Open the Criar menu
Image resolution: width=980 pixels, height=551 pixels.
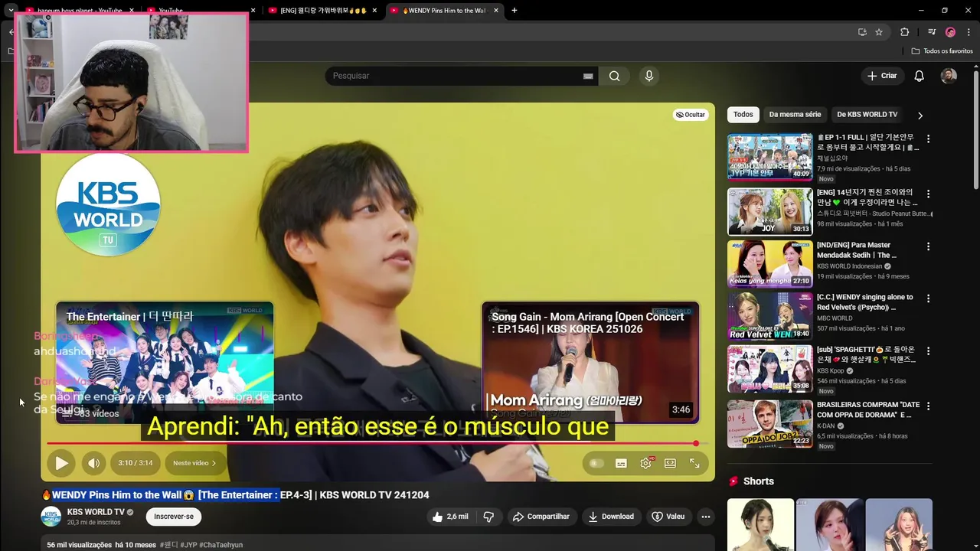[x=881, y=76]
